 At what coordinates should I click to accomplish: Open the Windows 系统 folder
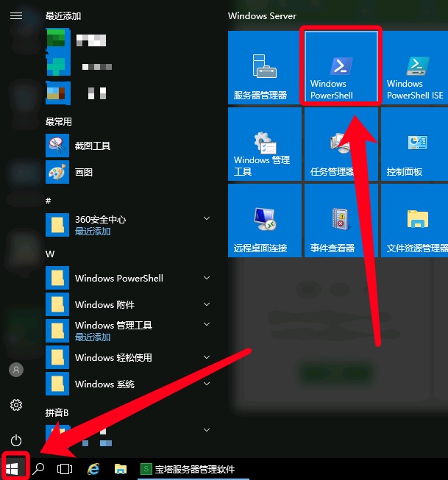[x=129, y=384]
